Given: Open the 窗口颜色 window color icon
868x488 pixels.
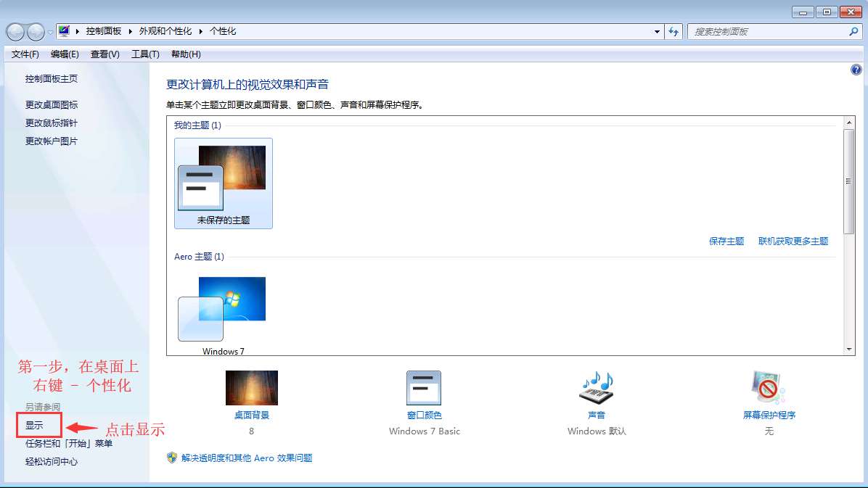Looking at the screenshot, I should point(424,388).
